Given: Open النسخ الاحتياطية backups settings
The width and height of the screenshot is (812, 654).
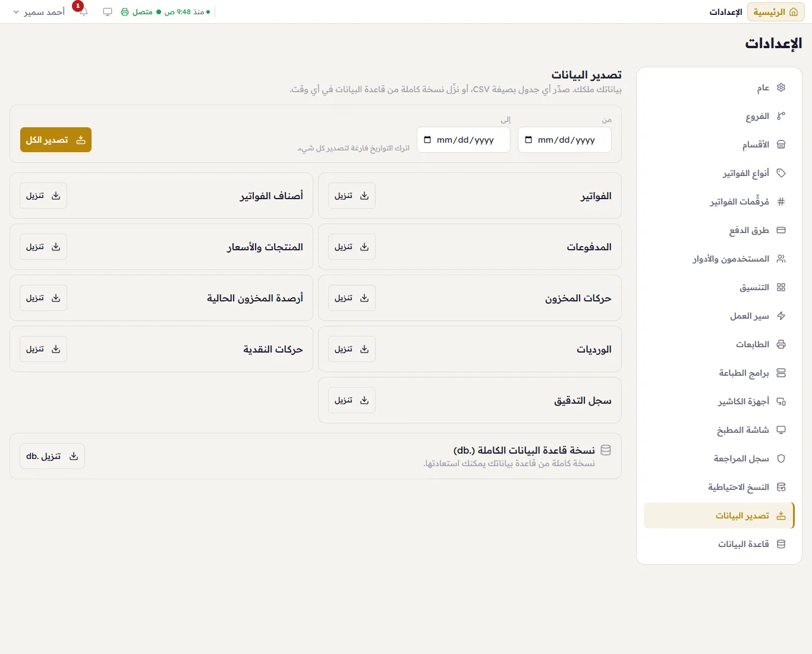Looking at the screenshot, I should coord(719,487).
